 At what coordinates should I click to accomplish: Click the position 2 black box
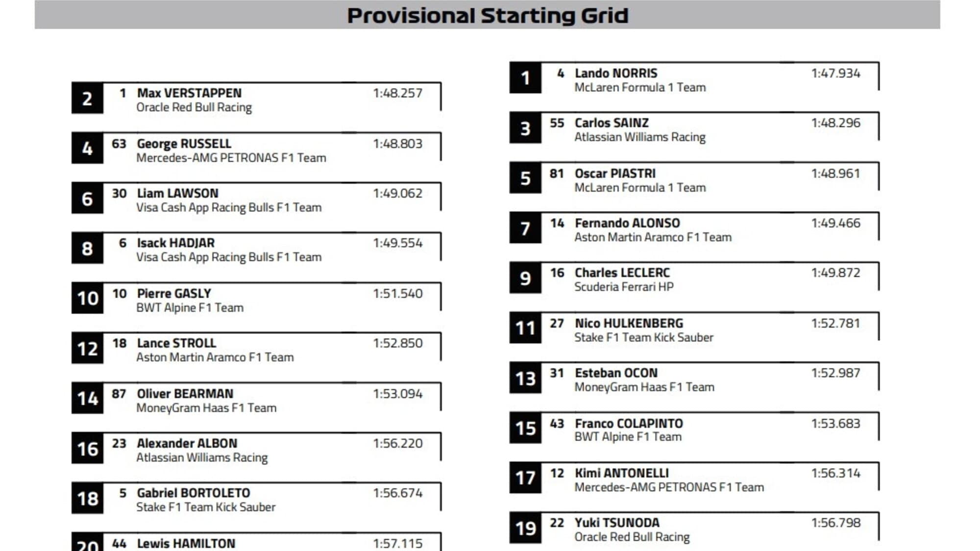click(87, 99)
